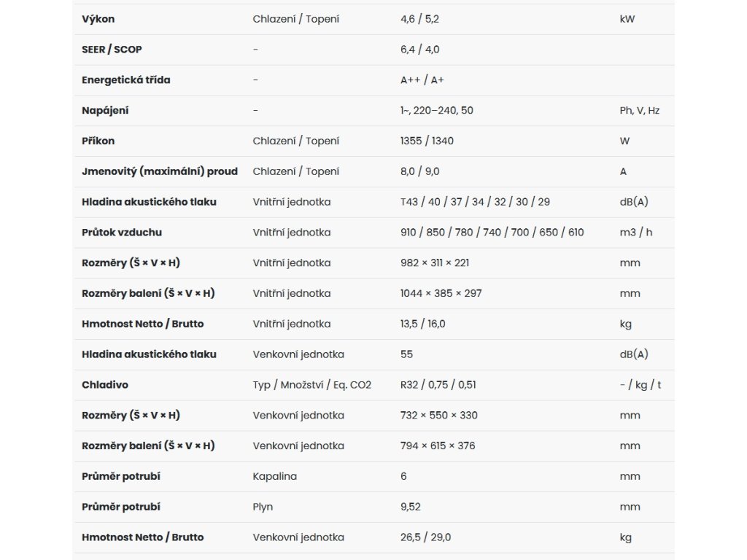Click the 13,5 / 16,0 weight value

coord(422,324)
